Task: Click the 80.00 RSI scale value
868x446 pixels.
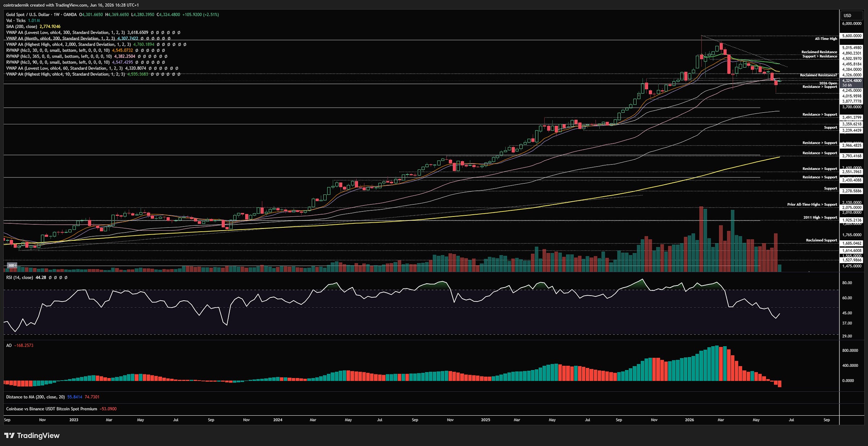Action: [847, 283]
